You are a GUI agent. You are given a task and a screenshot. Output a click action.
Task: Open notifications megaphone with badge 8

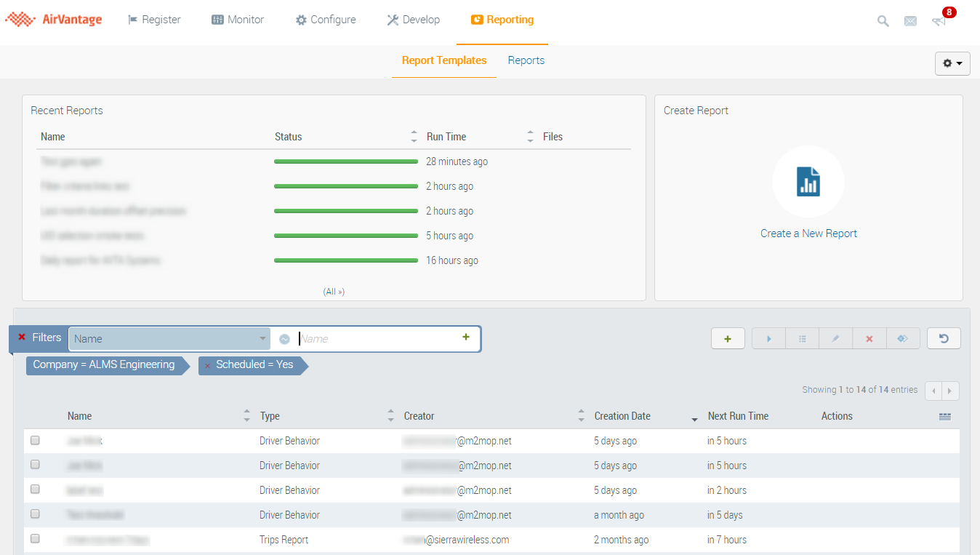[939, 21]
